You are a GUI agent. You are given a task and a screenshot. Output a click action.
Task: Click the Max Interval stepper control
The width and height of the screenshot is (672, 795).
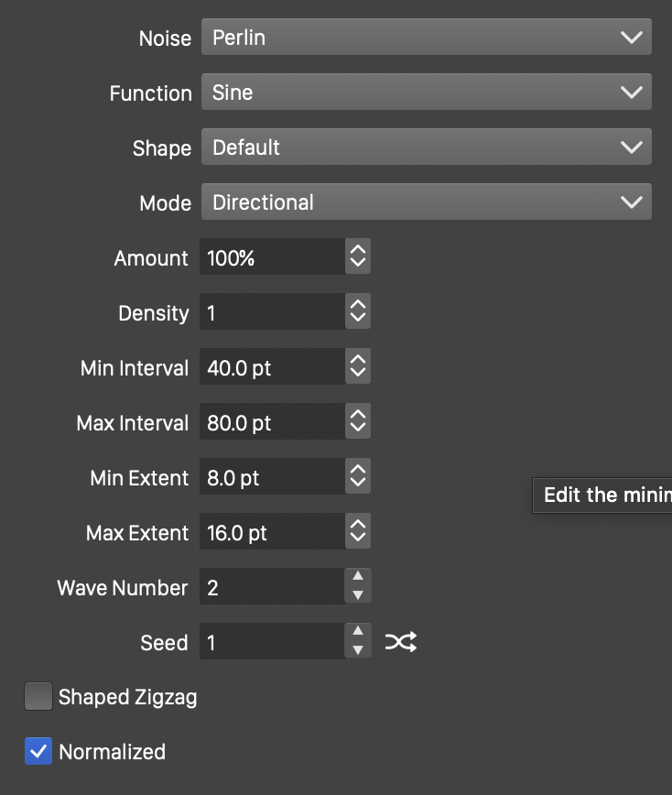click(358, 422)
